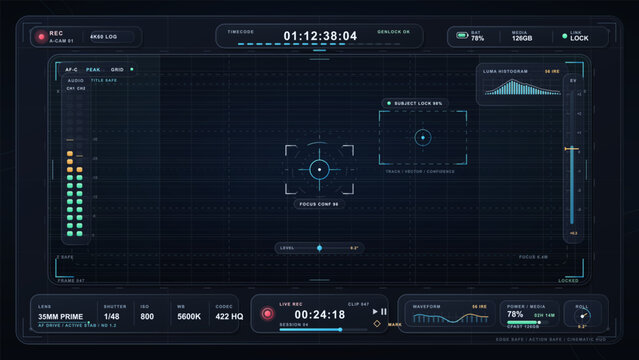Click the live rec time 00:24:18
The image size is (639, 360).
(320, 315)
